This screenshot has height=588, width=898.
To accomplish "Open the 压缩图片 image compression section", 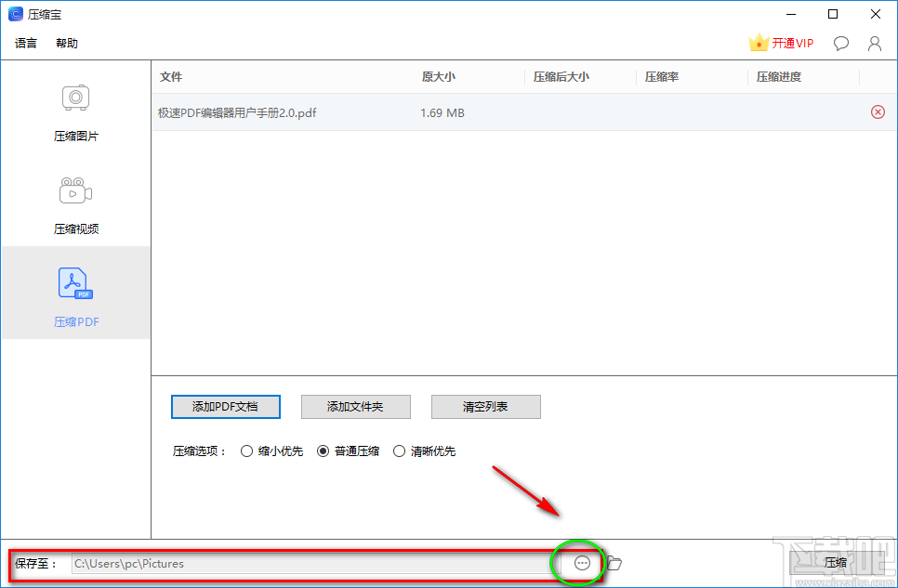I will click(x=75, y=112).
